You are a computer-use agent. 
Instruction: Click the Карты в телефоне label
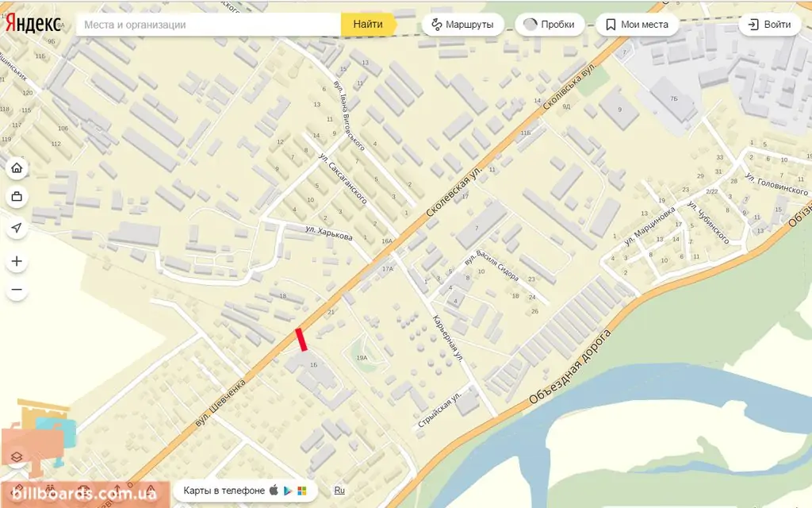coord(224,491)
